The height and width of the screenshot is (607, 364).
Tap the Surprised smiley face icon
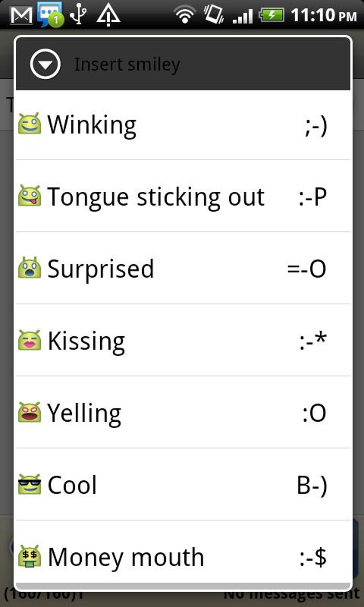coord(30,268)
